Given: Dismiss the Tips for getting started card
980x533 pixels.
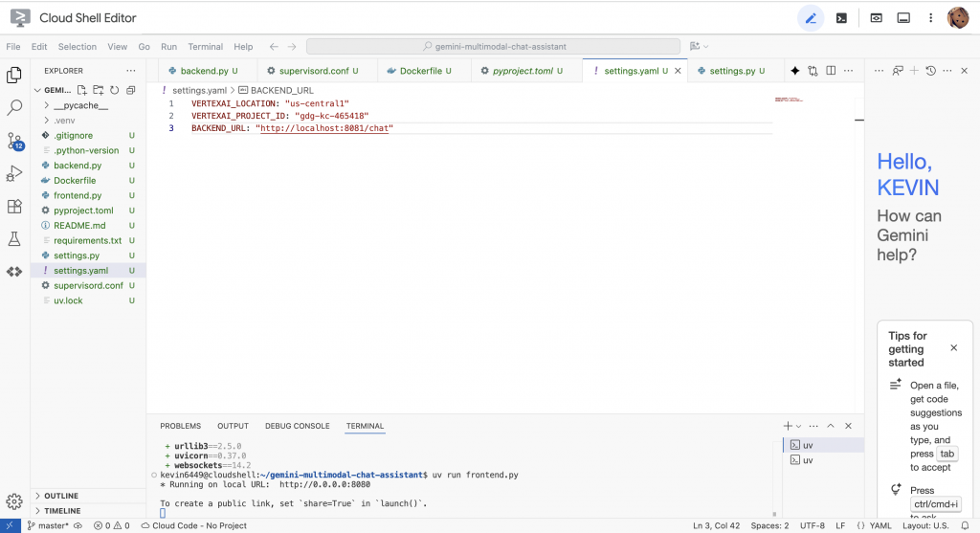Looking at the screenshot, I should (954, 348).
